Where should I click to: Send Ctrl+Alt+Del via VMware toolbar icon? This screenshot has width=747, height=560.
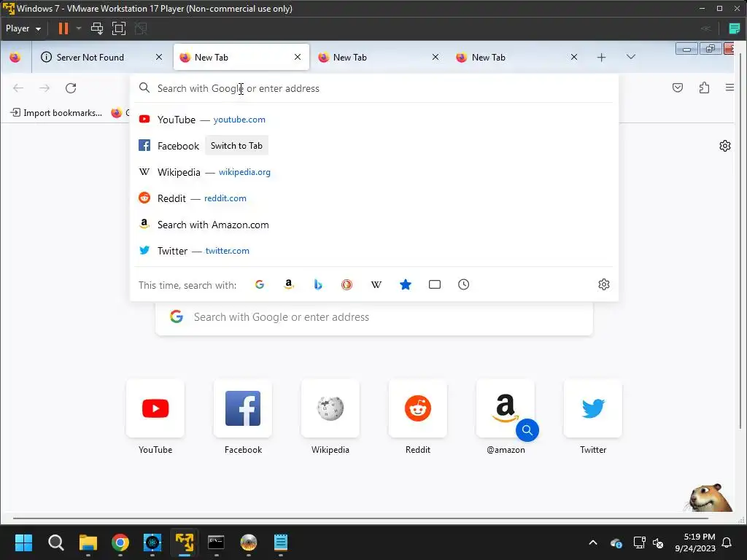pos(97,28)
